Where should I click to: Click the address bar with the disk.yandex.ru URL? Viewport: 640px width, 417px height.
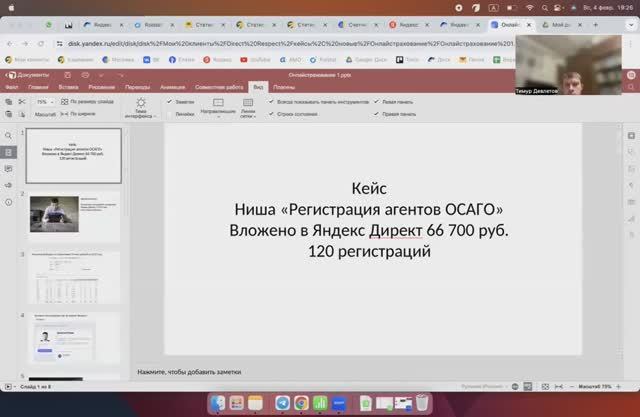click(x=290, y=43)
